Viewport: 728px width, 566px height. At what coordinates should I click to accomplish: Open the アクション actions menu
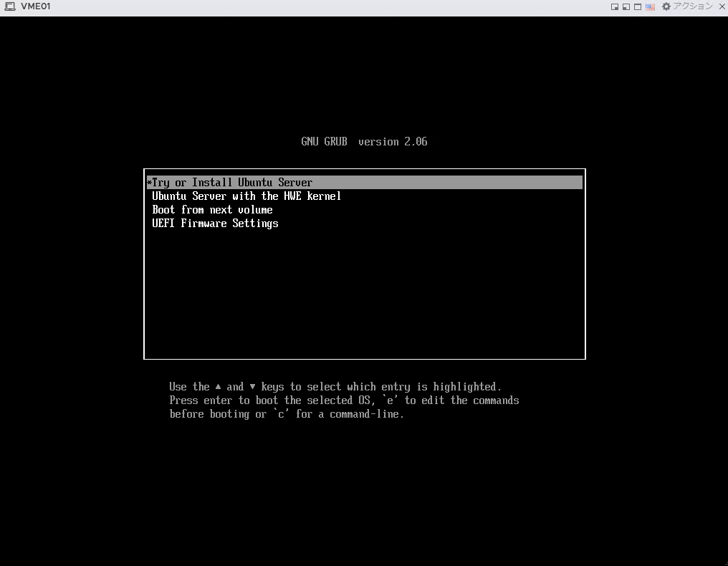(687, 6)
